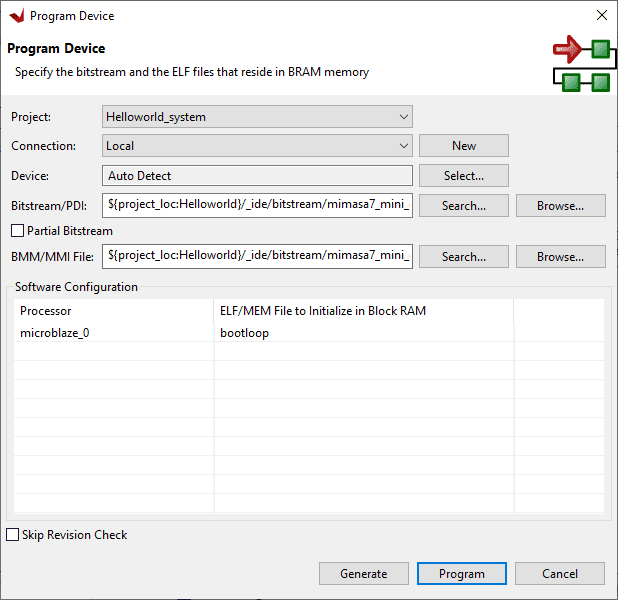This screenshot has width=618, height=600.
Task: Select the microblaze_0 processor row
Action: point(60,333)
